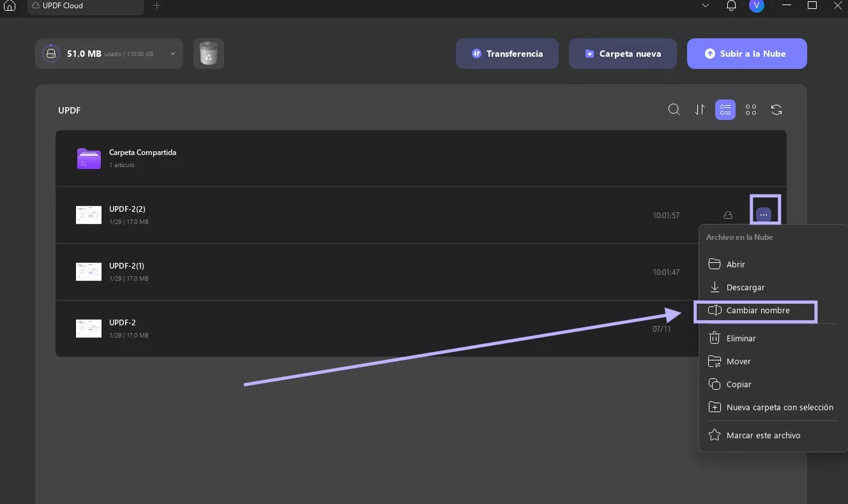Choose Abrir in the context menu

click(773, 264)
